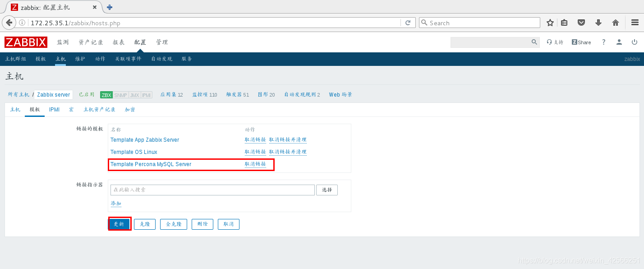Open 自动发现规则 2 link

pyautogui.click(x=302, y=94)
